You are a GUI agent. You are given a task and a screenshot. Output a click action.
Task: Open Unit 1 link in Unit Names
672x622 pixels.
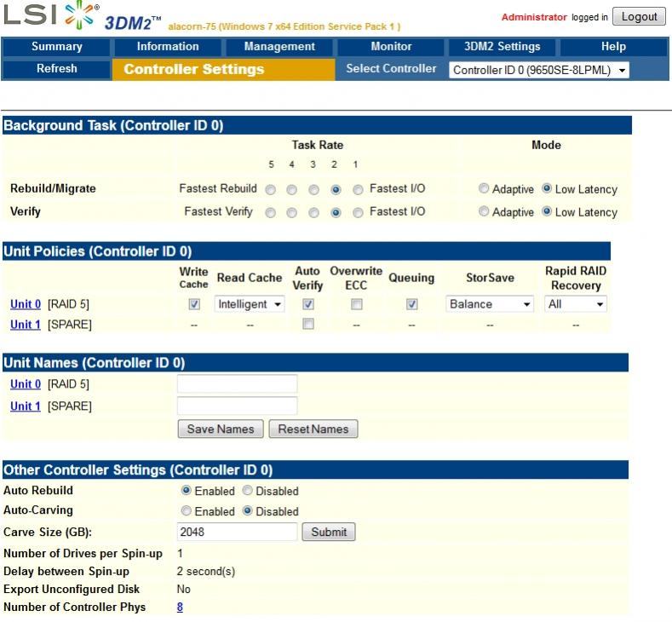[26, 406]
